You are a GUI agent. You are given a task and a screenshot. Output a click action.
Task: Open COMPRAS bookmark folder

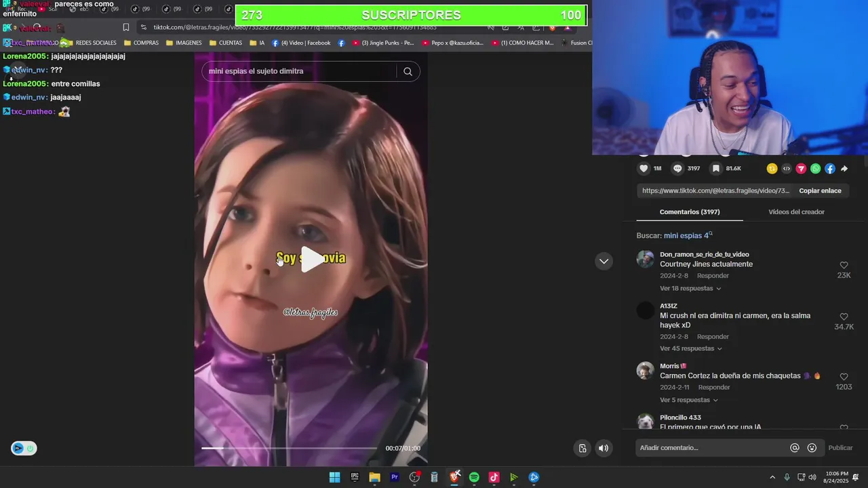pos(141,43)
